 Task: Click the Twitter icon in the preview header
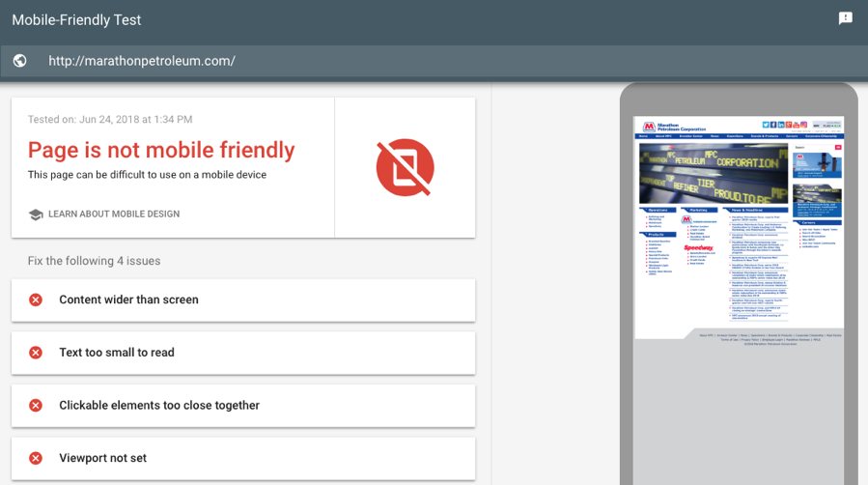[x=766, y=126]
